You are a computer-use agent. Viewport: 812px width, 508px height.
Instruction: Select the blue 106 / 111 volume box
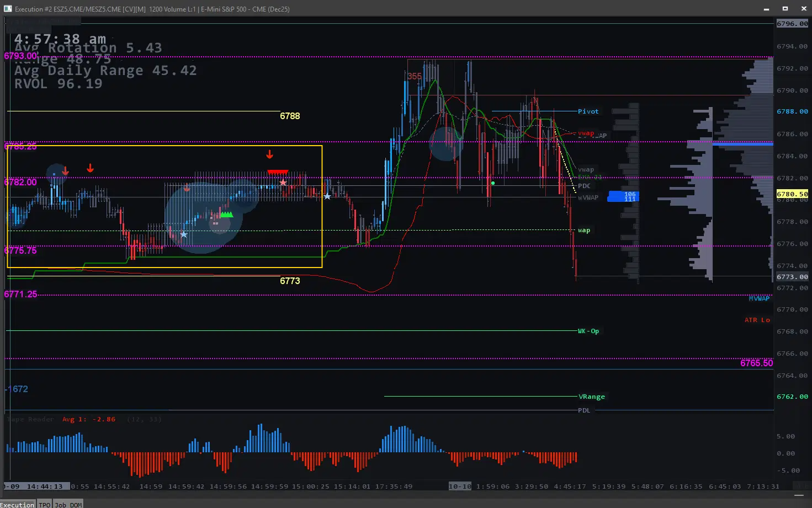pos(622,196)
